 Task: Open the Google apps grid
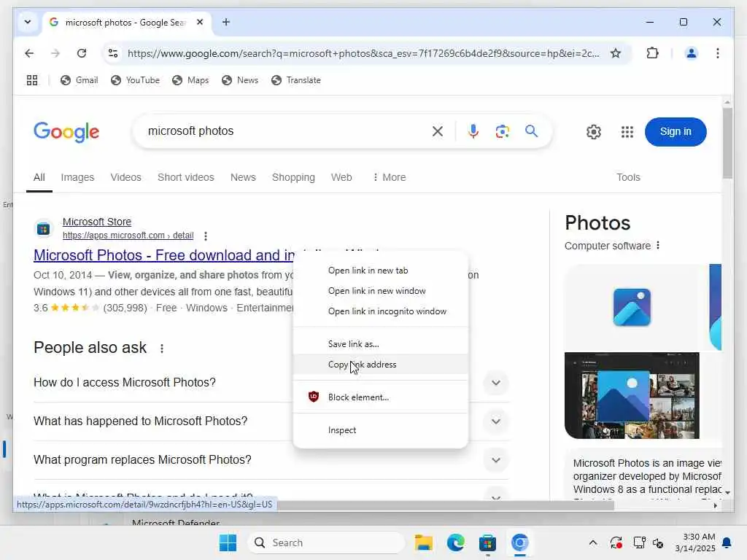coord(627,132)
